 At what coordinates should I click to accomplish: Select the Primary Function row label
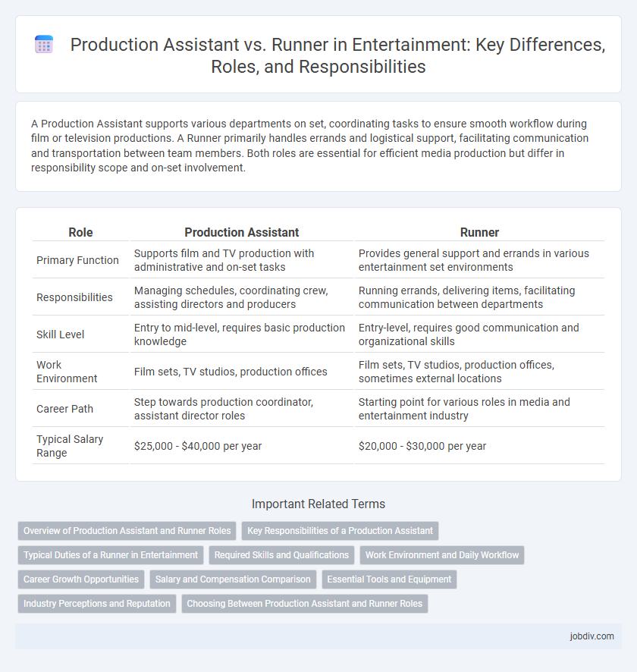[x=77, y=260]
